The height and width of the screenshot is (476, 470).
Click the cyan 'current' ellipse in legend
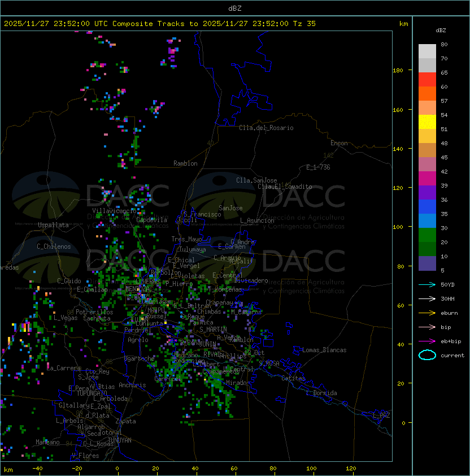pos(427,355)
